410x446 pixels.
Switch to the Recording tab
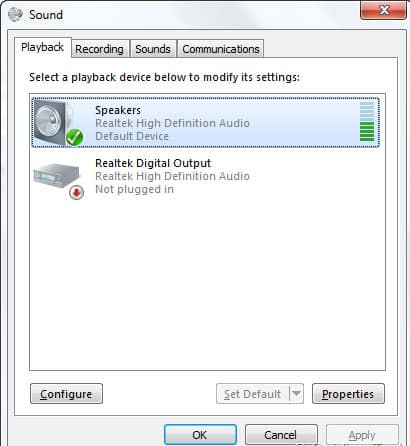point(99,49)
